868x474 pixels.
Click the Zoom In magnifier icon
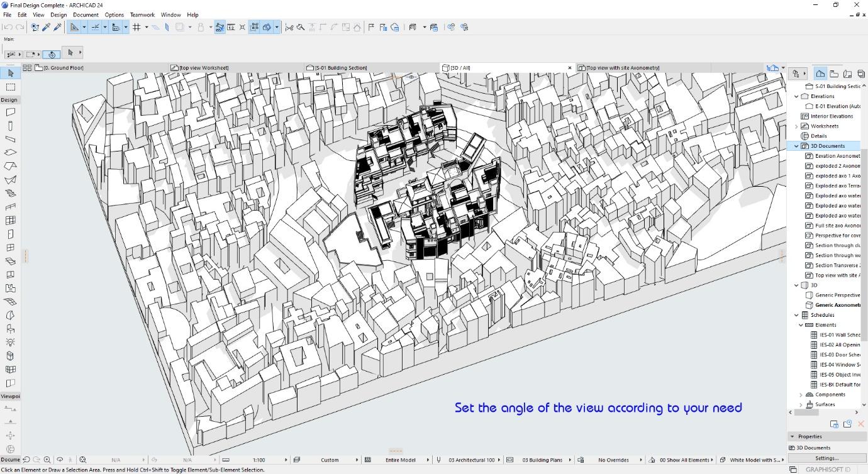pyautogui.click(x=47, y=460)
